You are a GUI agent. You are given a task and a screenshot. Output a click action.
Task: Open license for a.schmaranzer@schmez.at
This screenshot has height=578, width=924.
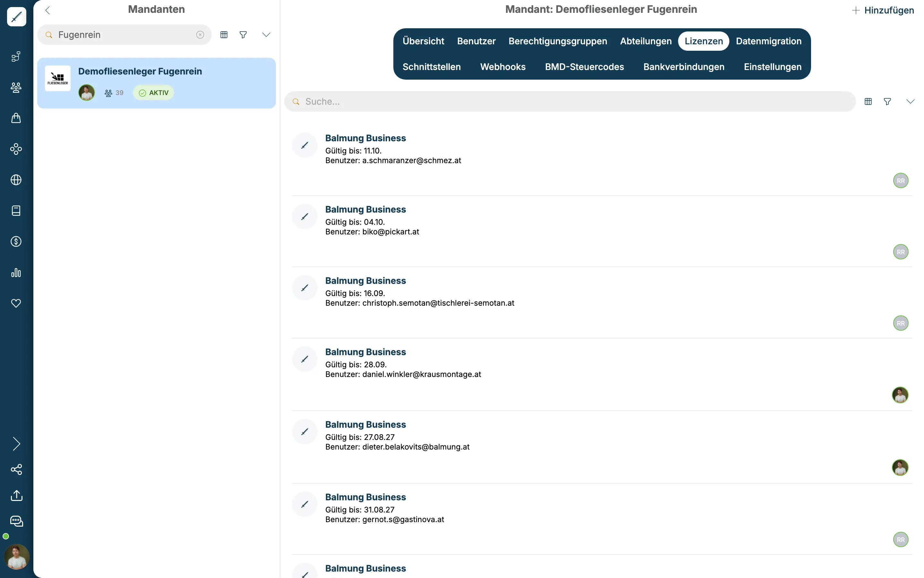click(602, 160)
